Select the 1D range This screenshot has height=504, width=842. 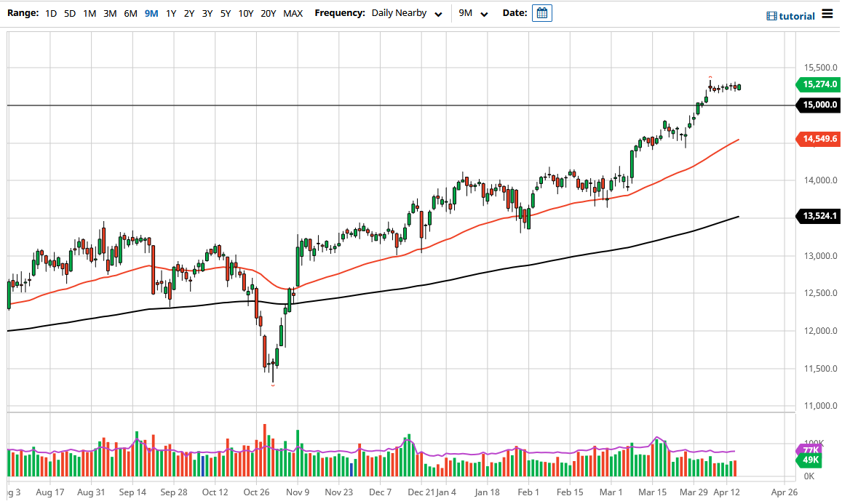pos(50,13)
